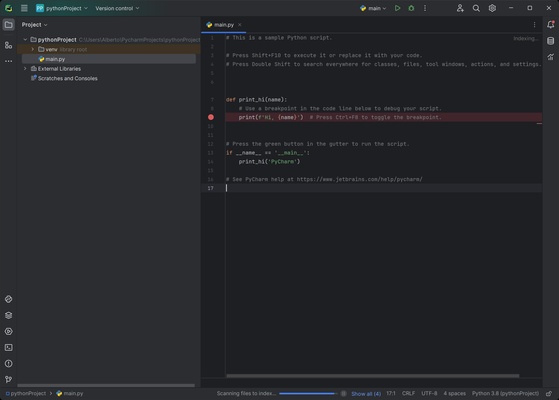This screenshot has height=400, width=559.
Task: Click indexing progress bar
Action: click(x=308, y=394)
